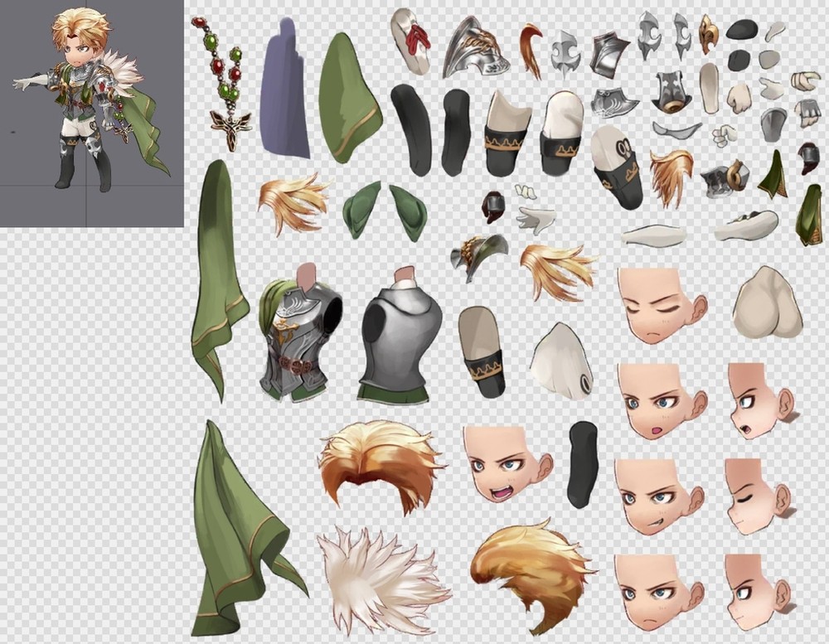
Task: Click the white gloved pointing hand
Action: (535, 220)
